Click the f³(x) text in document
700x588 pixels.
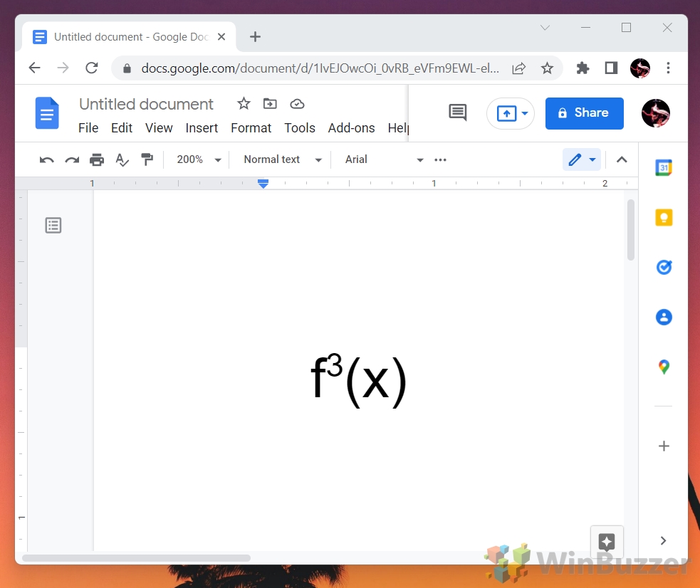click(358, 380)
